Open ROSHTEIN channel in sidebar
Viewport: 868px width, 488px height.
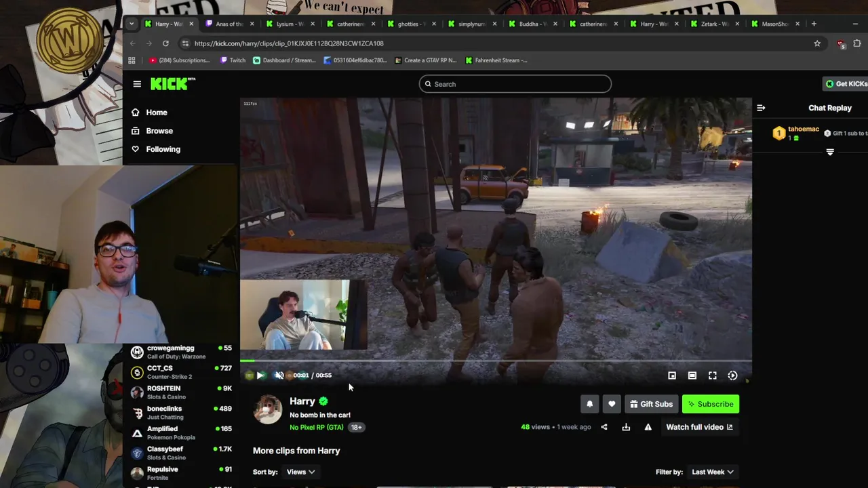(182, 392)
